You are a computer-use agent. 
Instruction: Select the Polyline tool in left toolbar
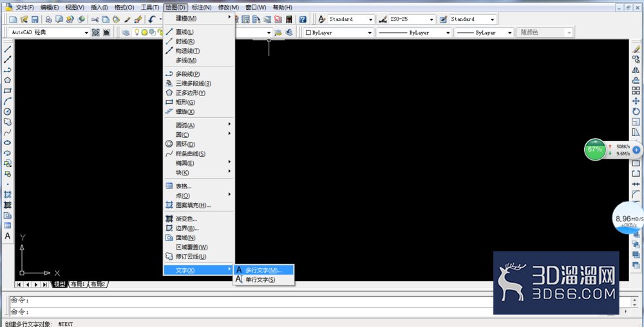[7, 70]
